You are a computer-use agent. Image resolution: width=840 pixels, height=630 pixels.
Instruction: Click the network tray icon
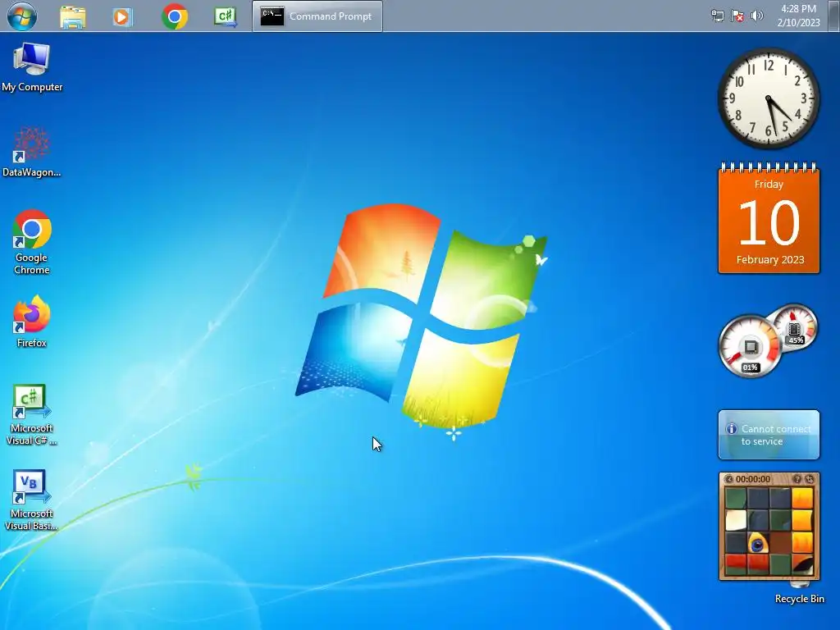click(717, 16)
